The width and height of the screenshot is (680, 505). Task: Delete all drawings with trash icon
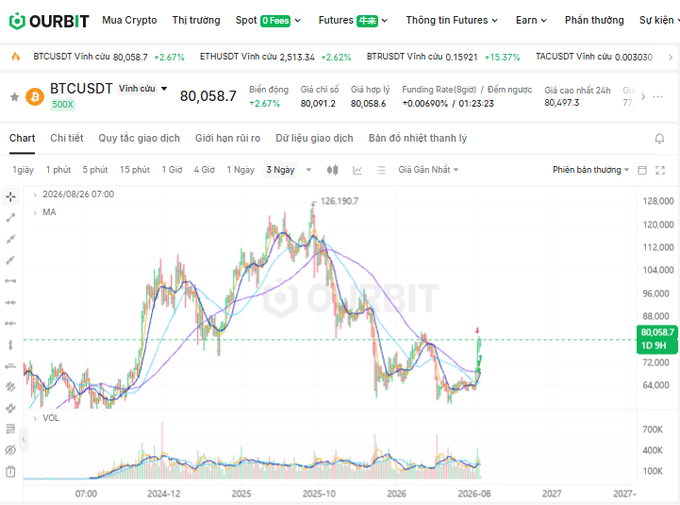[x=11, y=472]
